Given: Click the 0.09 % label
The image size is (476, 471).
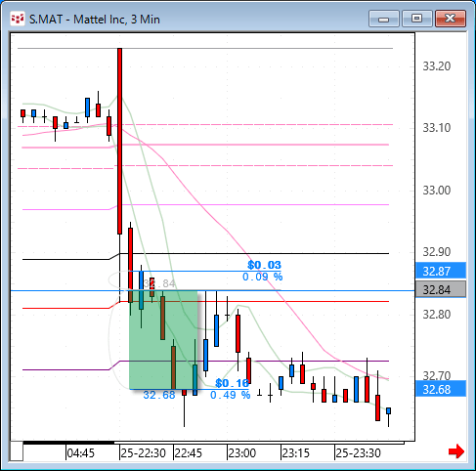Looking at the screenshot, I should (x=263, y=277).
